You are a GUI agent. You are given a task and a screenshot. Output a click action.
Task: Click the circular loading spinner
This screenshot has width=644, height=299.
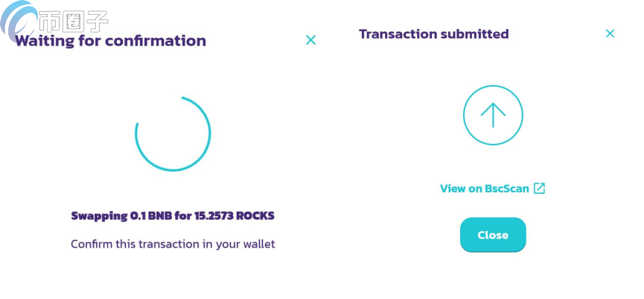click(x=173, y=134)
